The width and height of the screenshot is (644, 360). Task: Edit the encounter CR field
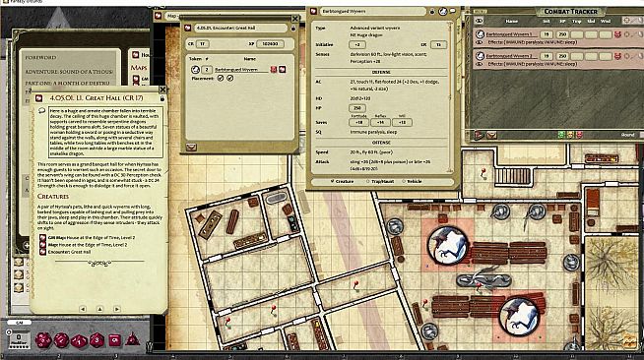tap(203, 43)
